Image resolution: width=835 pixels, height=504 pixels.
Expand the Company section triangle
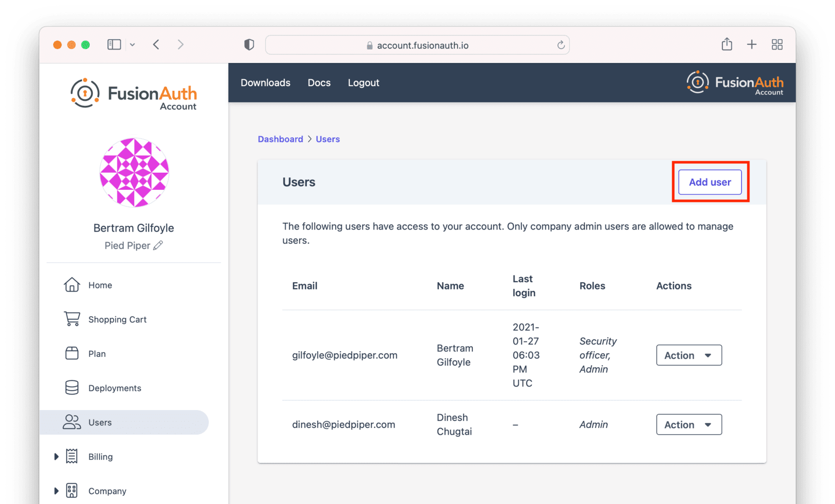tap(56, 491)
